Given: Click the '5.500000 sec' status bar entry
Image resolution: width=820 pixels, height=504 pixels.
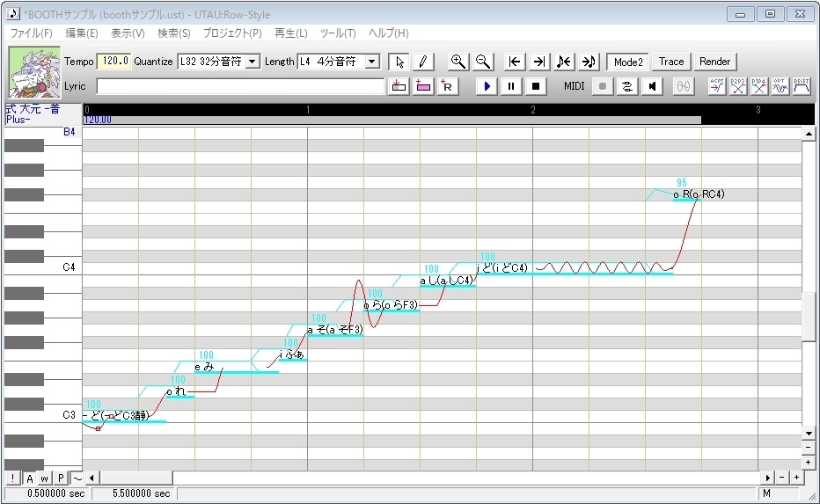Looking at the screenshot, I should (141, 493).
